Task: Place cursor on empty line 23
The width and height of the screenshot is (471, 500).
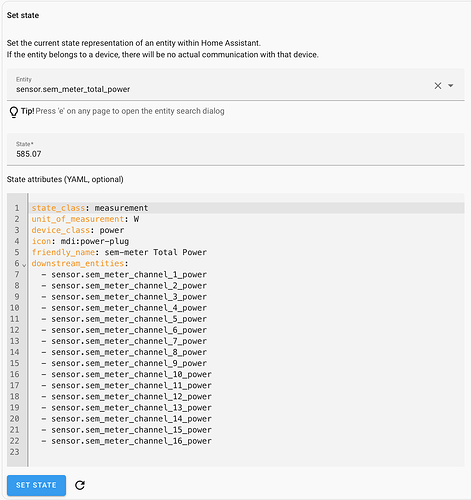Action: click(247, 452)
